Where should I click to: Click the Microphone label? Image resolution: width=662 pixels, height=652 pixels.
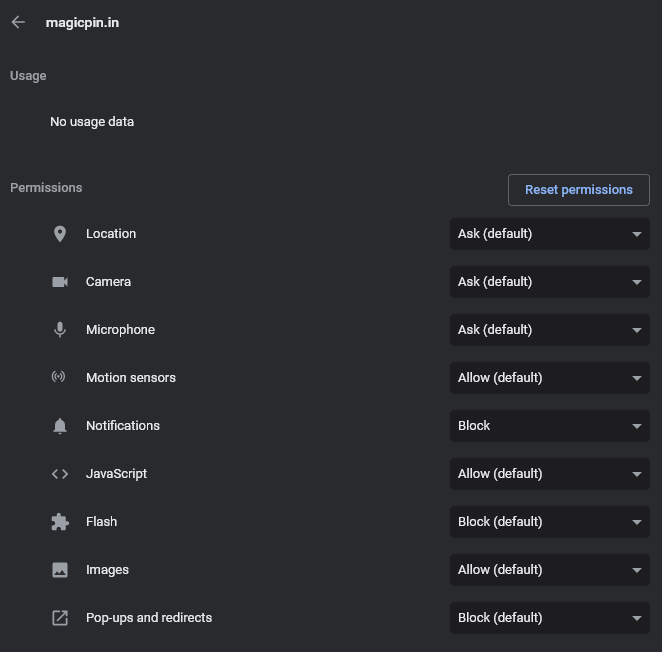pyautogui.click(x=120, y=330)
